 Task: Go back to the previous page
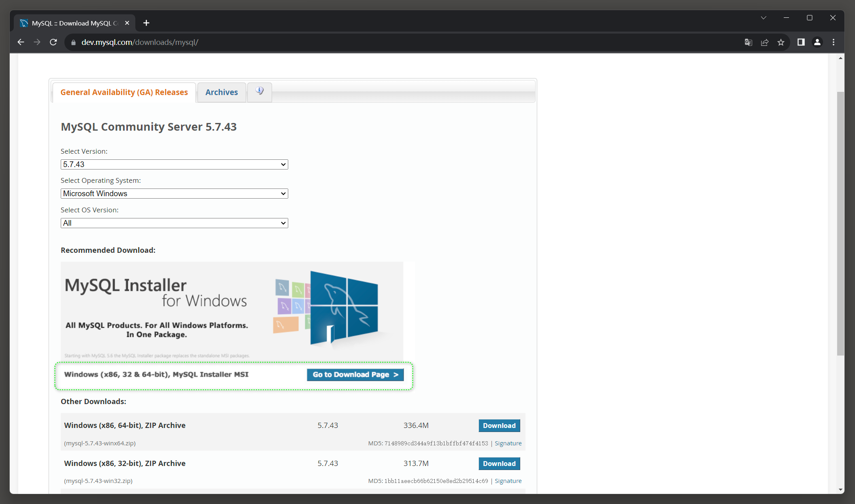(21, 42)
